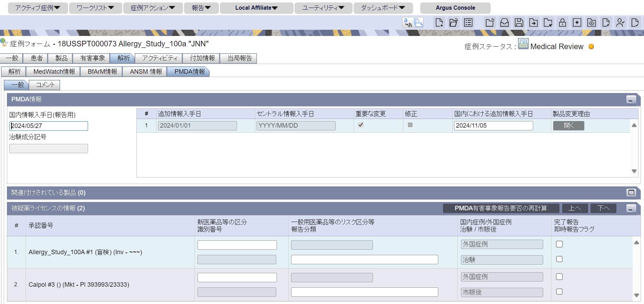Open the ダッシュボード dropdown menu
Image resolution: width=644 pixels, height=304 pixels.
[x=383, y=8]
